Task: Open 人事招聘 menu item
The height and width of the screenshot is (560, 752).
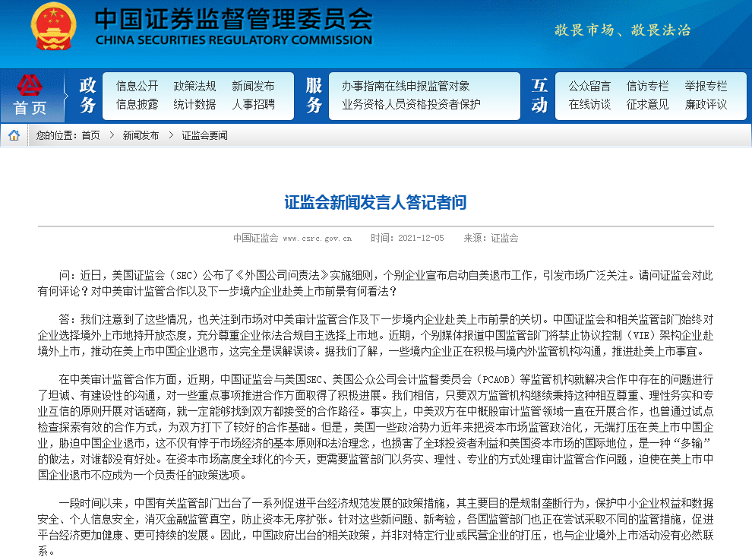Action: click(x=253, y=104)
